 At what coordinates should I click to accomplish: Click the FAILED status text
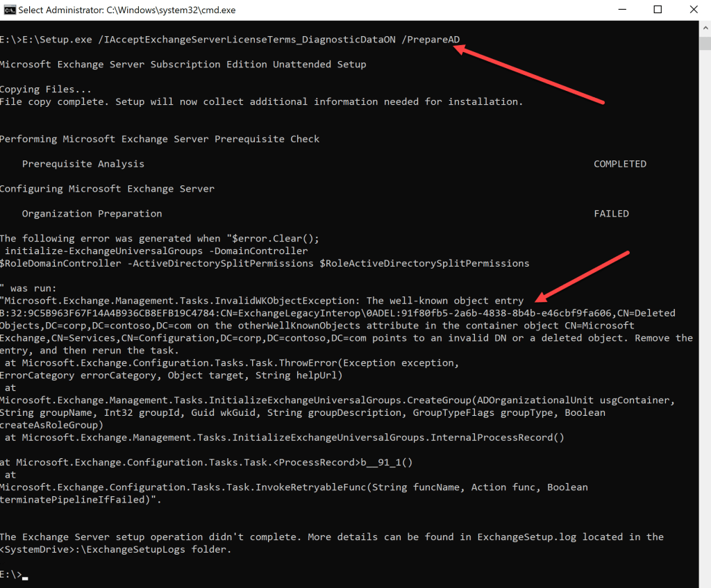[611, 214]
